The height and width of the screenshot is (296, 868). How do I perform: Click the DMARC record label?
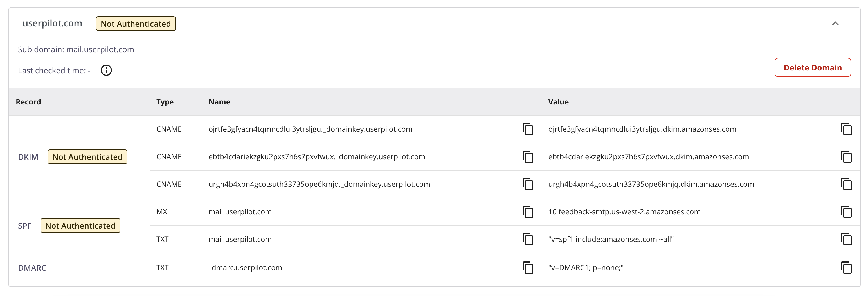(x=32, y=268)
